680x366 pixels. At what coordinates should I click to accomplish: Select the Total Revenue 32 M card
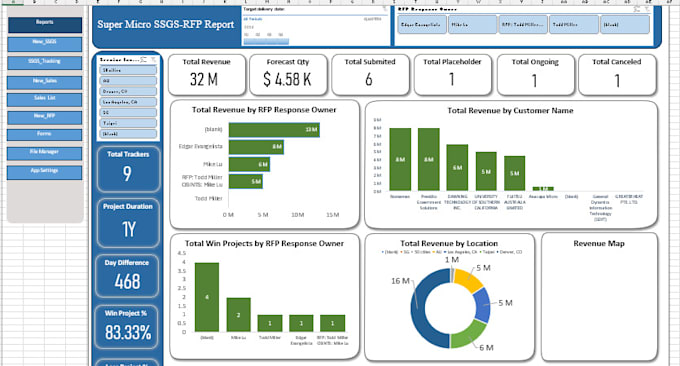[x=206, y=75]
